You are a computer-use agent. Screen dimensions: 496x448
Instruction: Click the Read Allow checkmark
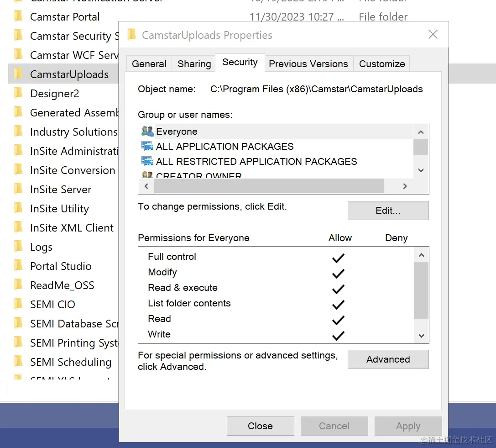(x=338, y=320)
